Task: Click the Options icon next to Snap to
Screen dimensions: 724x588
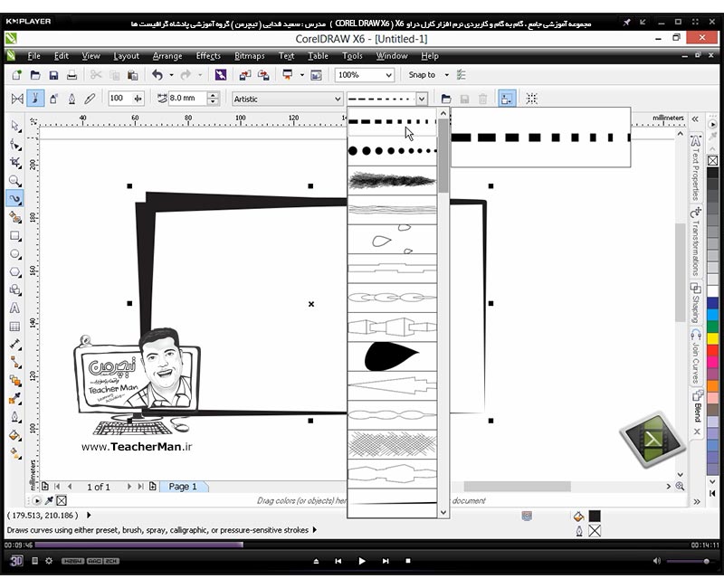Action: 461,75
